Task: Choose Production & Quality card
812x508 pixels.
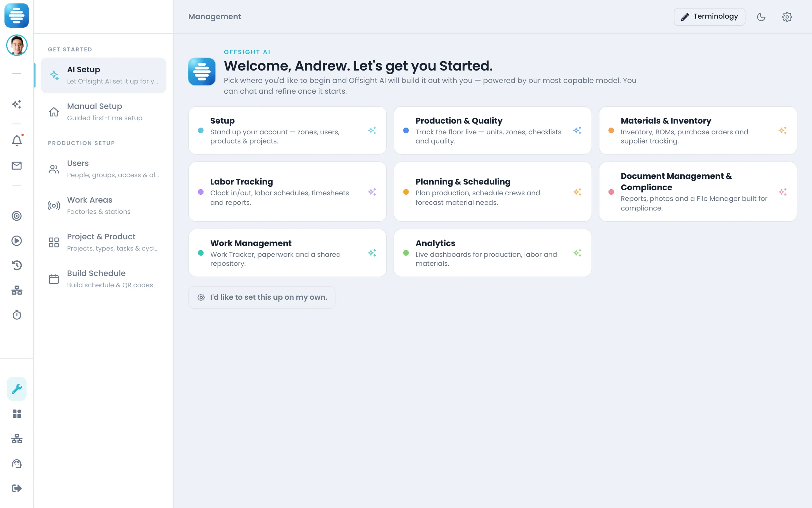Action: (x=493, y=130)
